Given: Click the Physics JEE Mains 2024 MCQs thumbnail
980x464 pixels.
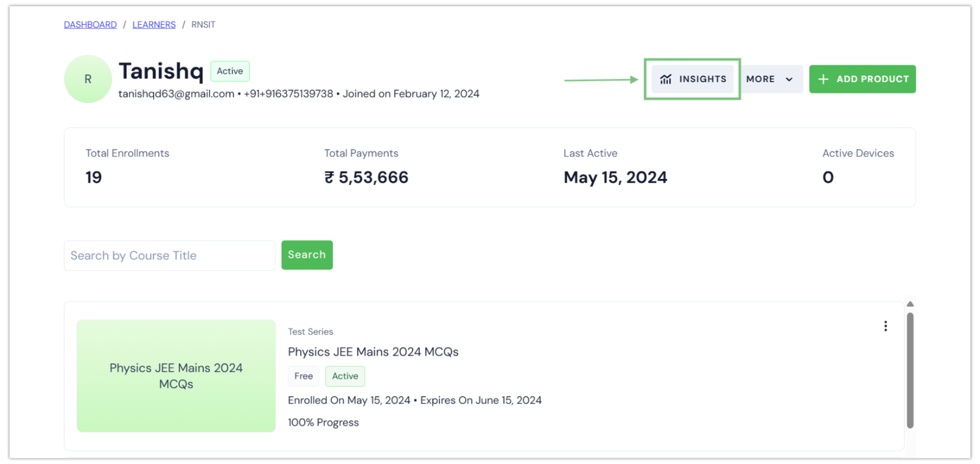Looking at the screenshot, I should coord(175,376).
